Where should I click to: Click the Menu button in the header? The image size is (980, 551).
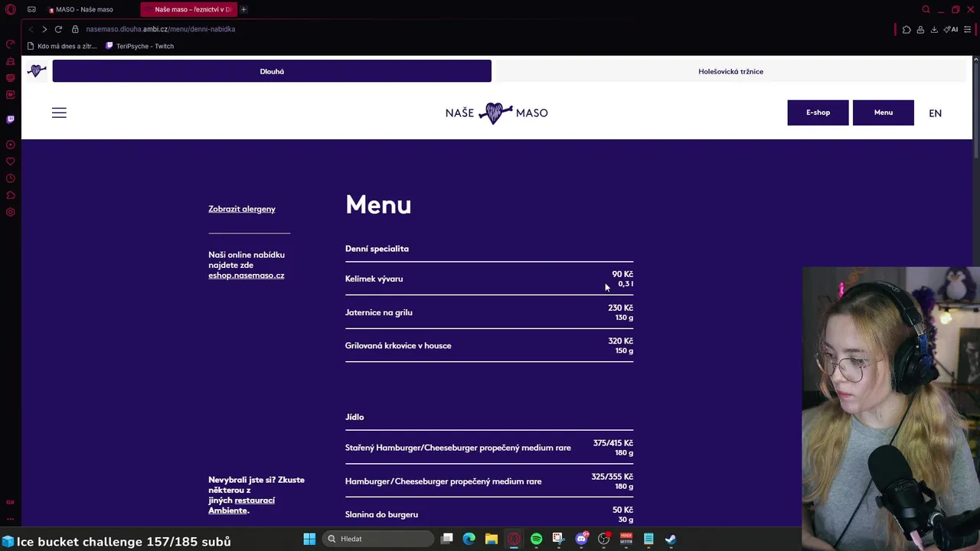click(x=883, y=112)
